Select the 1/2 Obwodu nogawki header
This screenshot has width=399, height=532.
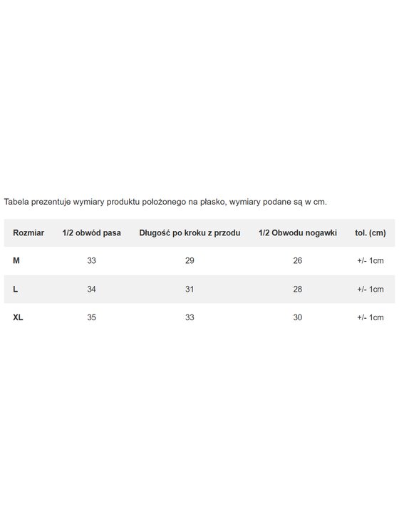click(298, 232)
